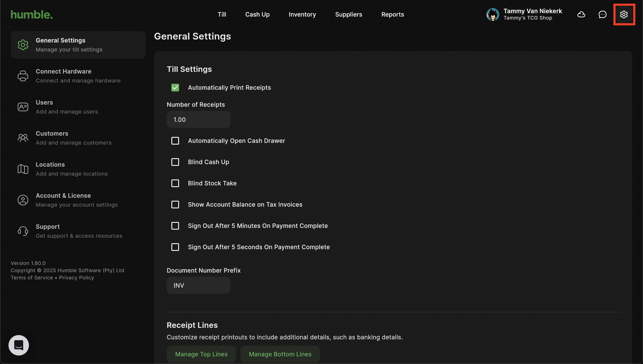Enable Automatically Open Cash Drawer
This screenshot has height=364, width=643.
(175, 141)
